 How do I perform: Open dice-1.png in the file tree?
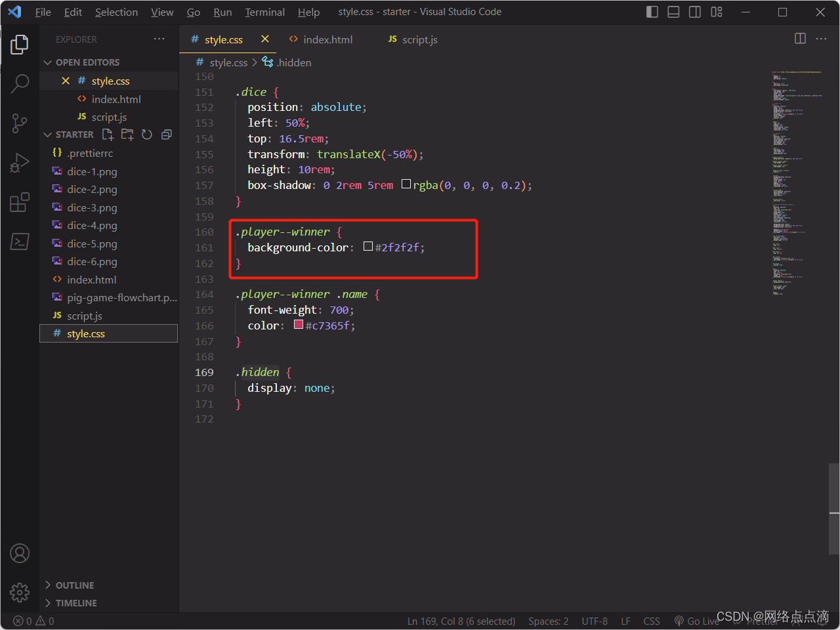[x=109, y=171]
